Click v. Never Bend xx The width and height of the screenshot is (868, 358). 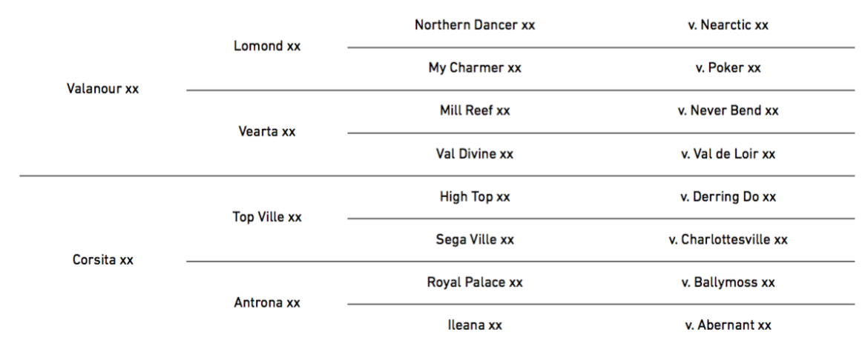[728, 110]
